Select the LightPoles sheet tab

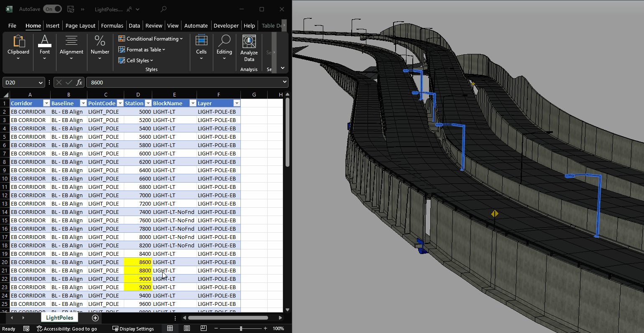pos(59,318)
